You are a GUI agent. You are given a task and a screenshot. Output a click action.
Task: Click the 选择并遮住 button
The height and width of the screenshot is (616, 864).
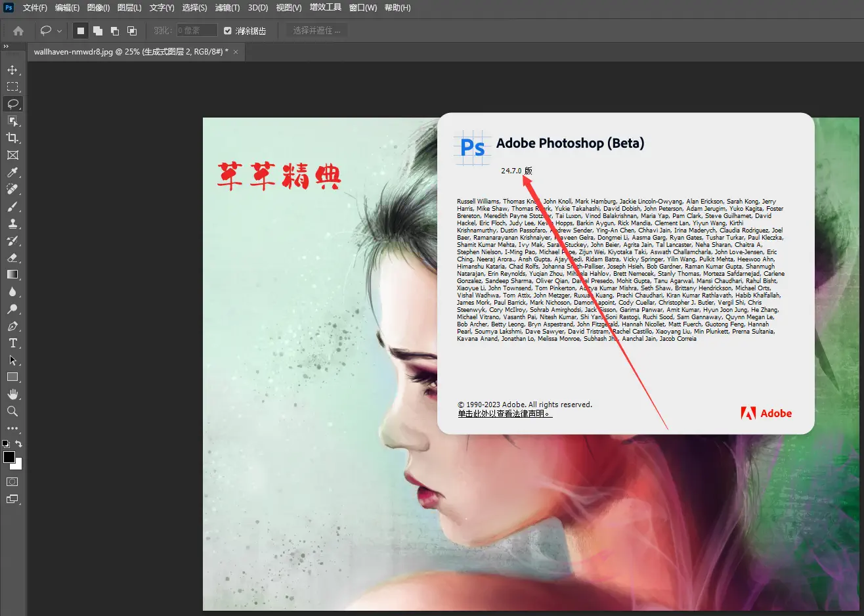[x=316, y=31]
